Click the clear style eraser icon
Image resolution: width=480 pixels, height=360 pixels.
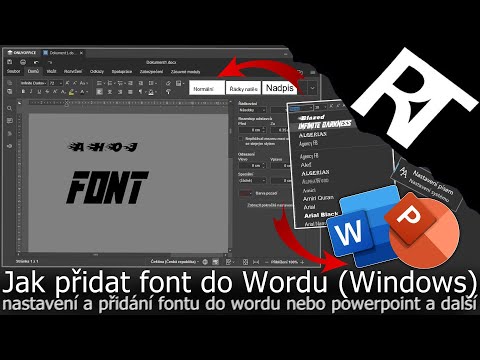click(168, 83)
